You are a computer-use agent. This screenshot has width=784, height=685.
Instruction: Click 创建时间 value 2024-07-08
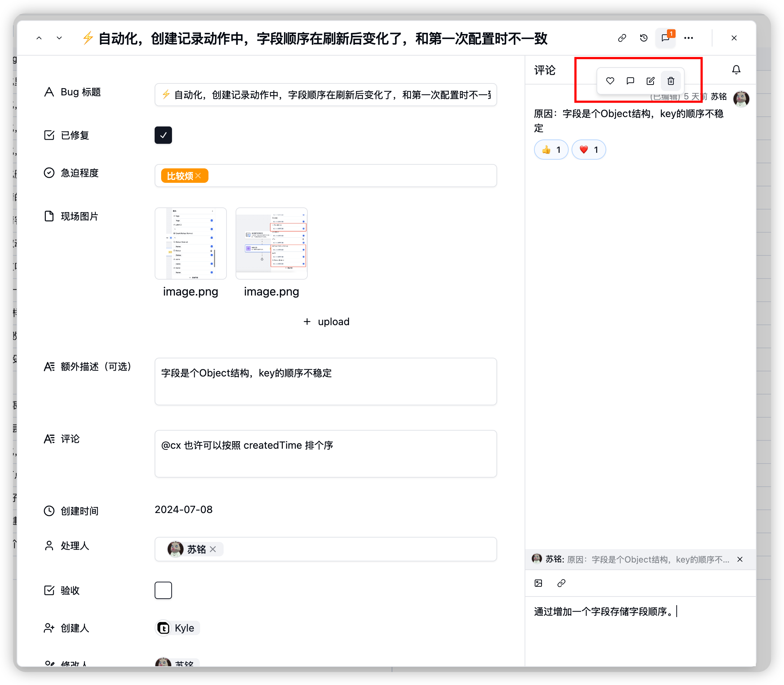pyautogui.click(x=184, y=509)
